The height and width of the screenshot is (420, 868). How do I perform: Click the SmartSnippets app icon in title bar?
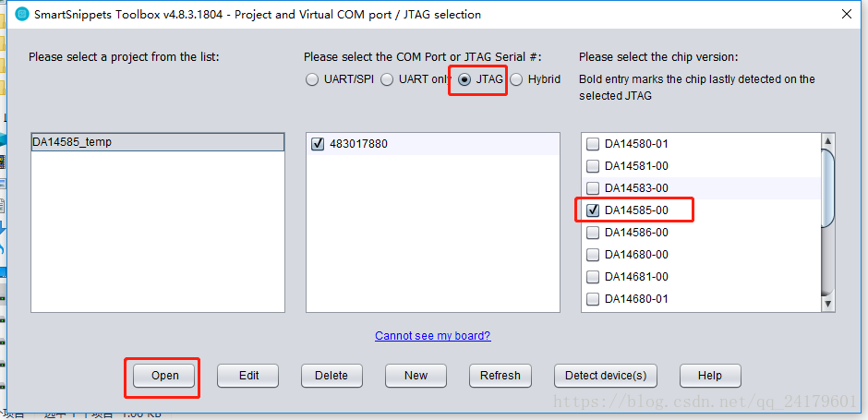[23, 15]
